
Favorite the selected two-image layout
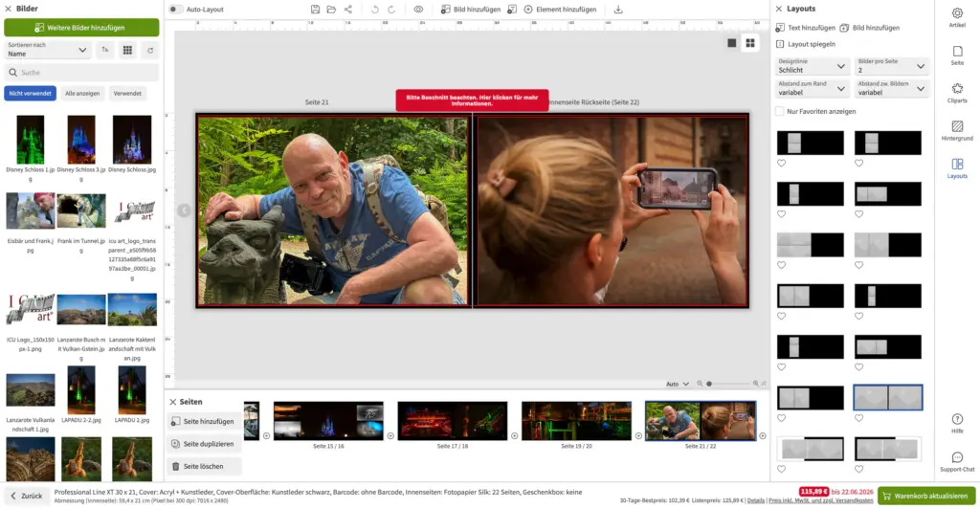[858, 418]
